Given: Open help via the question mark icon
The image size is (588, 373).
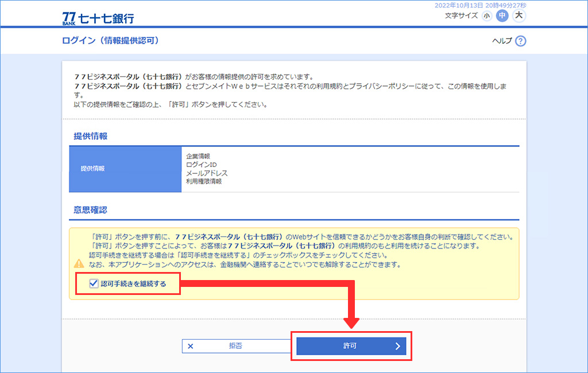Looking at the screenshot, I should [520, 41].
